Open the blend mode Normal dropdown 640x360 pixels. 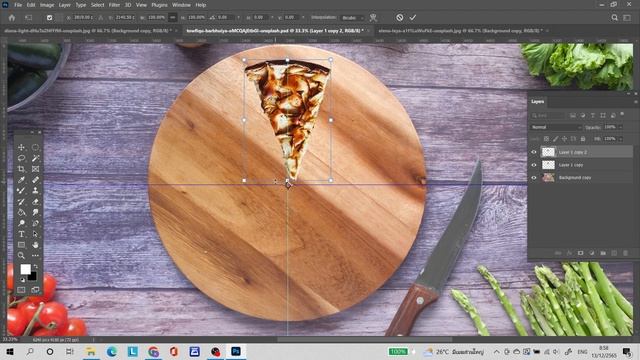click(x=556, y=127)
